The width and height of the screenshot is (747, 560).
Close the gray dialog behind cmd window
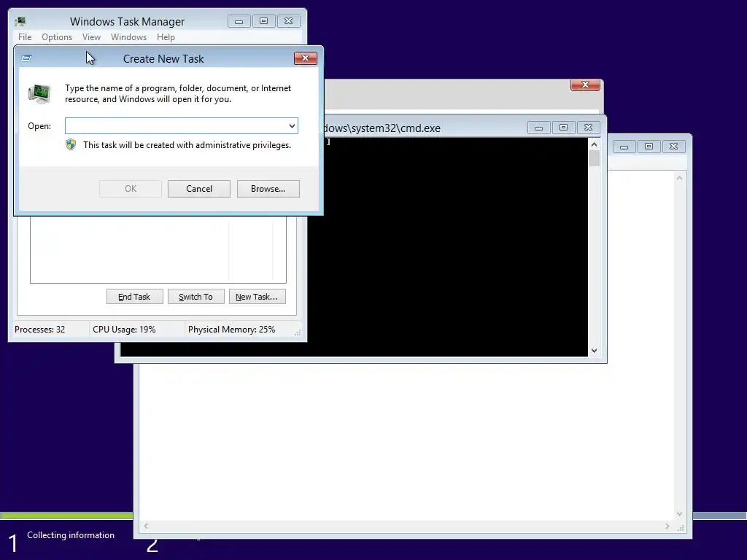tap(585, 85)
